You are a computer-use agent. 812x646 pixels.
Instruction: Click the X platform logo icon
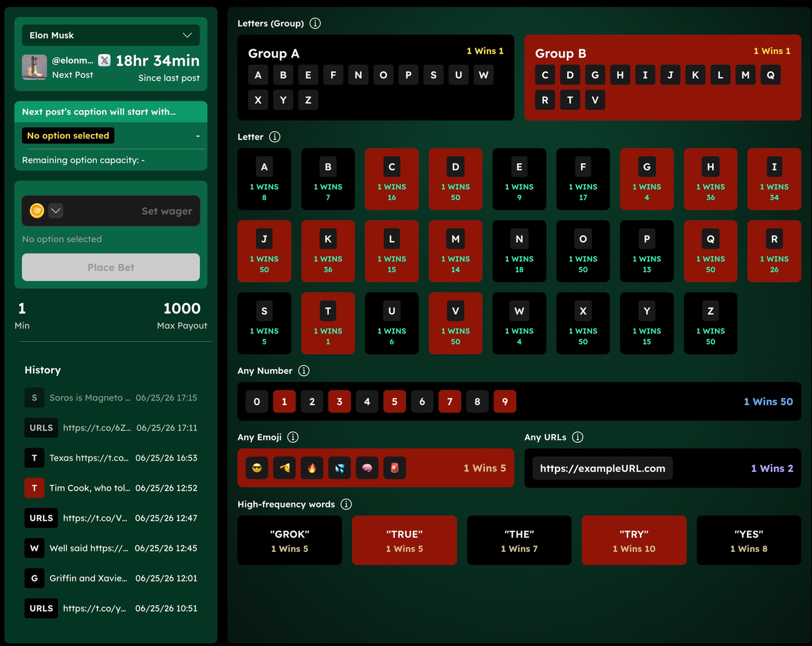pyautogui.click(x=104, y=60)
